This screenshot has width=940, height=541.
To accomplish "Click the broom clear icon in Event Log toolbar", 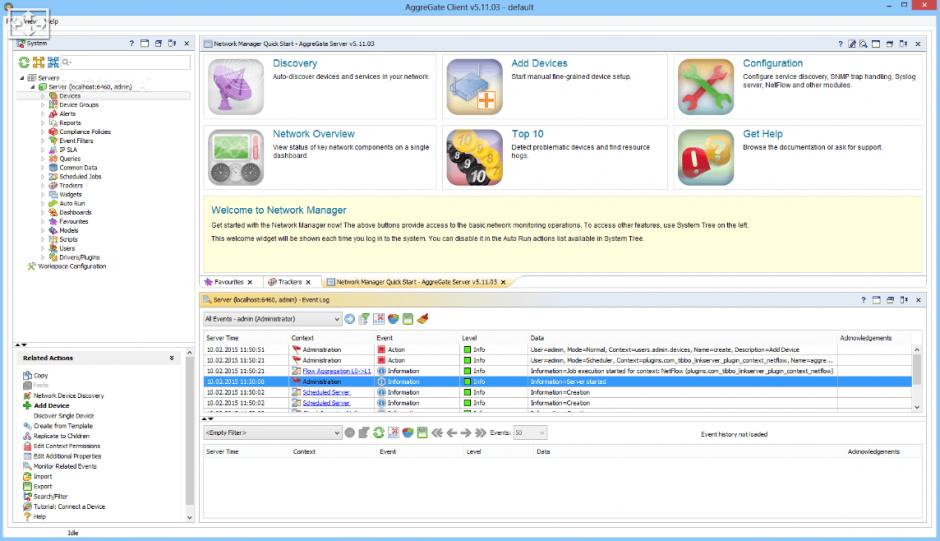I will point(423,319).
